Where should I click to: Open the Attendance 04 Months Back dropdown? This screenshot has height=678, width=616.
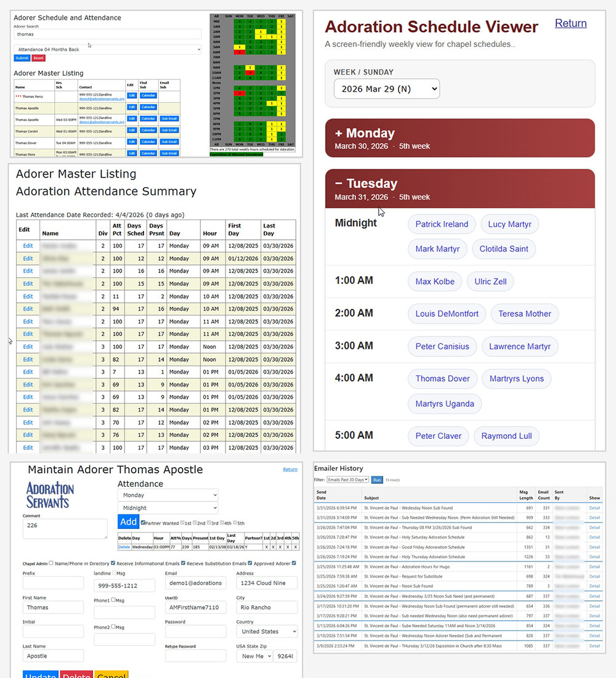[x=107, y=49]
